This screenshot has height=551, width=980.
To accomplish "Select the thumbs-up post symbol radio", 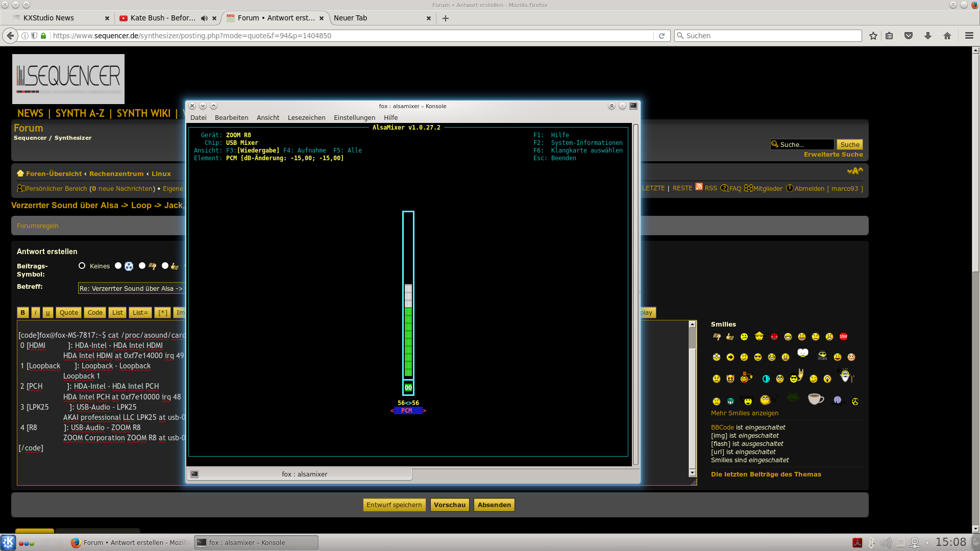I will pyautogui.click(x=165, y=266).
